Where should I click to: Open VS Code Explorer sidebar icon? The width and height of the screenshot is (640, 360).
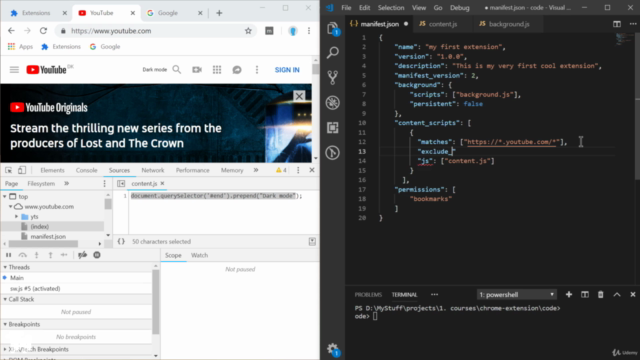tap(333, 28)
